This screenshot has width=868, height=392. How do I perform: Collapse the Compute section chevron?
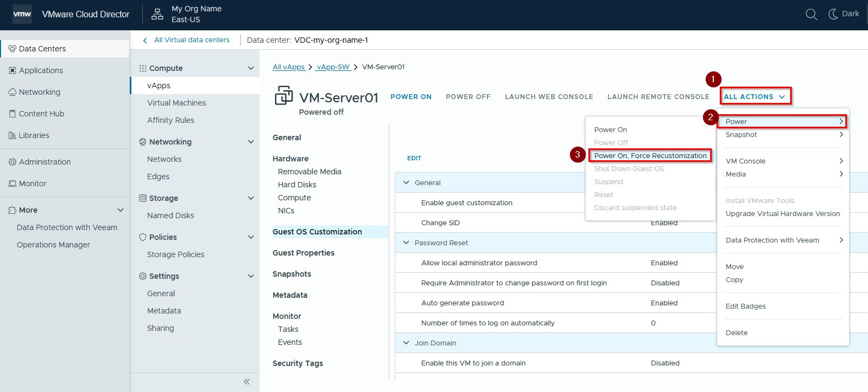tap(251, 68)
